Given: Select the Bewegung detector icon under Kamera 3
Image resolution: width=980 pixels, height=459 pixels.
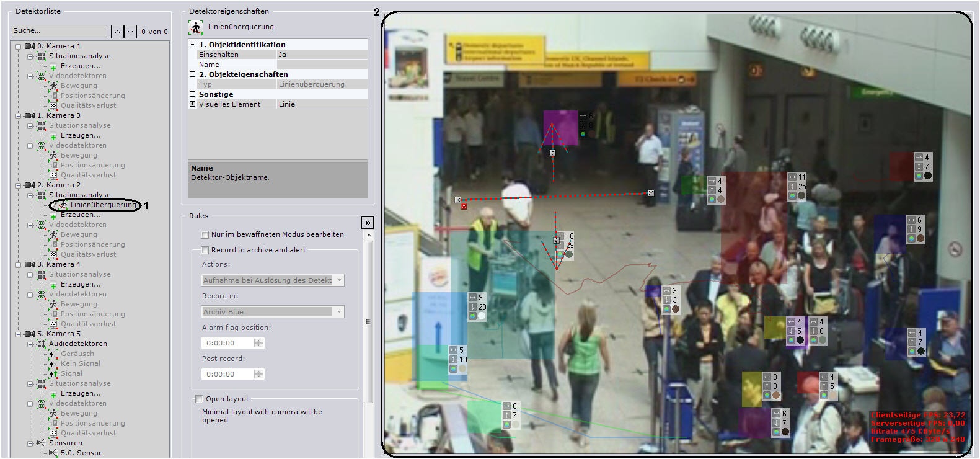Looking at the screenshot, I should pos(54,155).
